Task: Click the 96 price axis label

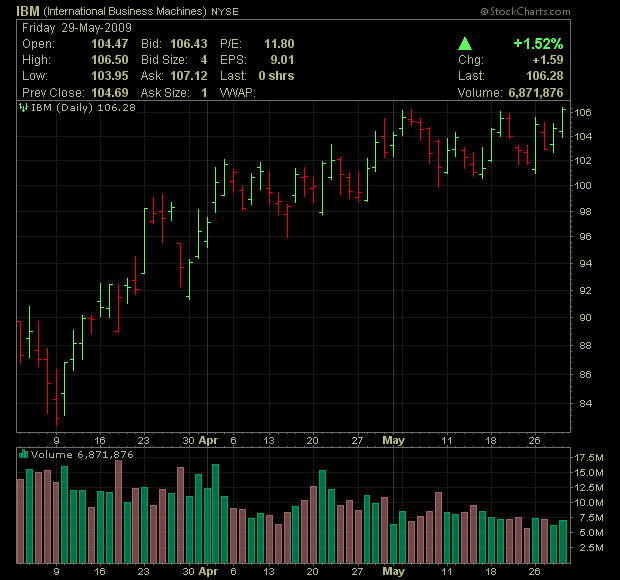Action: pyautogui.click(x=585, y=236)
